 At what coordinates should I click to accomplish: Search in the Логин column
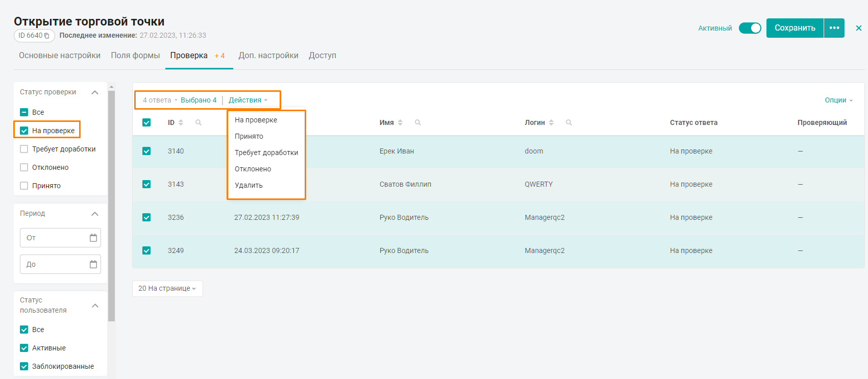(569, 122)
